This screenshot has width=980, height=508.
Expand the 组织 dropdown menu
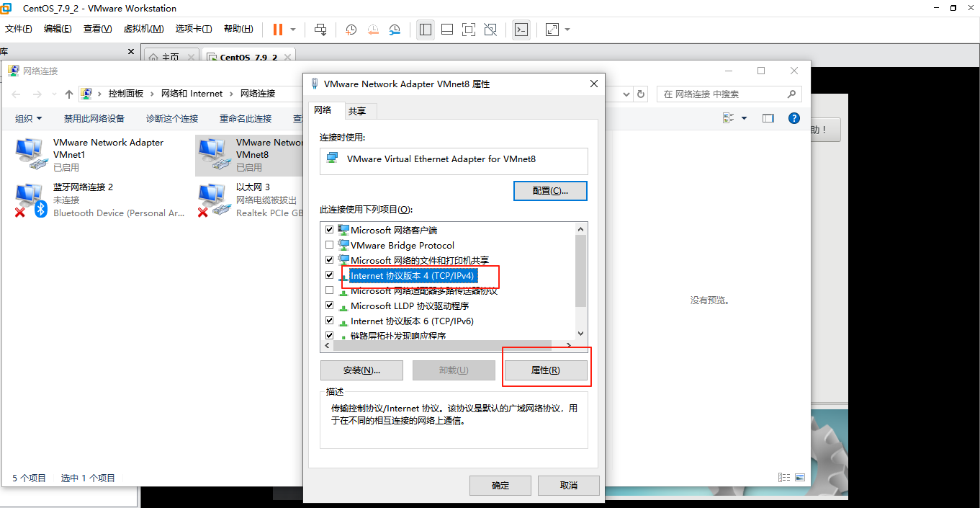(29, 118)
